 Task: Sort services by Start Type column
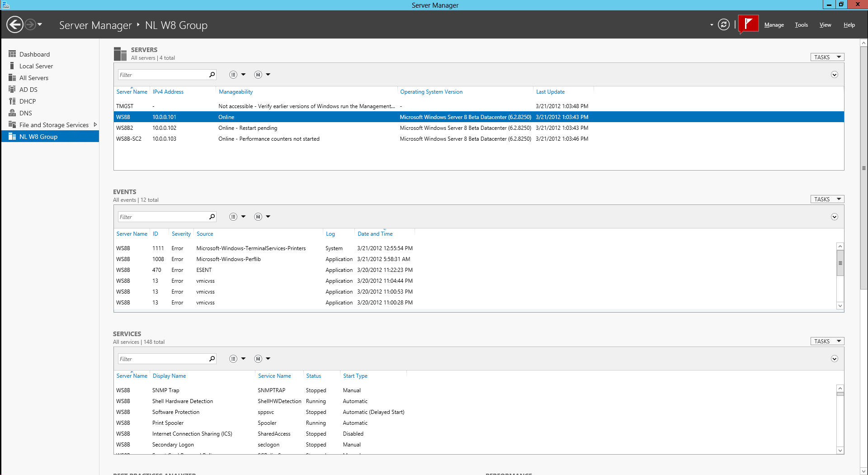tap(355, 376)
